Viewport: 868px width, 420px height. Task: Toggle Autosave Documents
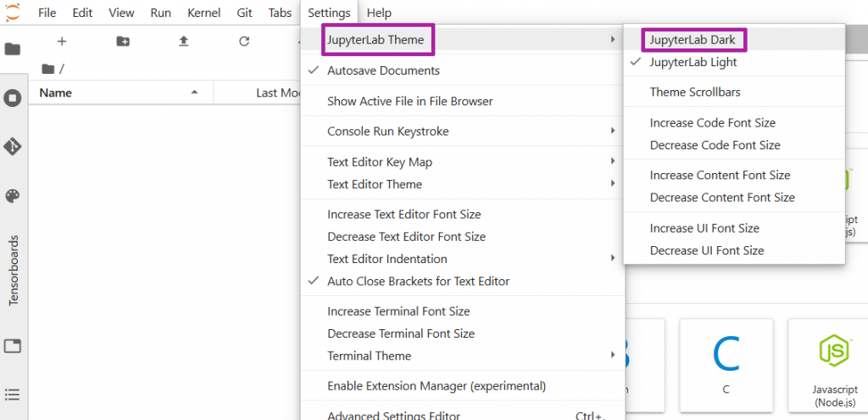coord(463,70)
